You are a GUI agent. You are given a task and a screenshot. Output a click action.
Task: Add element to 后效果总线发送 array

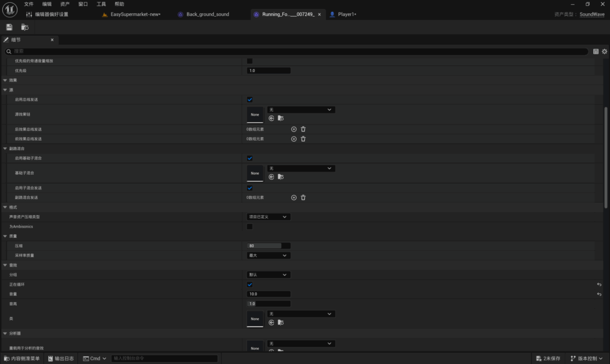(x=294, y=129)
